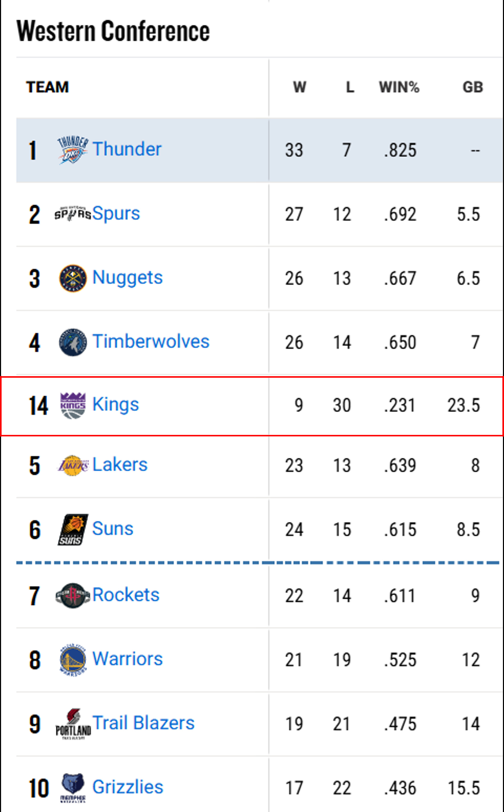Open the Warriors team link
The width and height of the screenshot is (504, 812).
pos(127,659)
